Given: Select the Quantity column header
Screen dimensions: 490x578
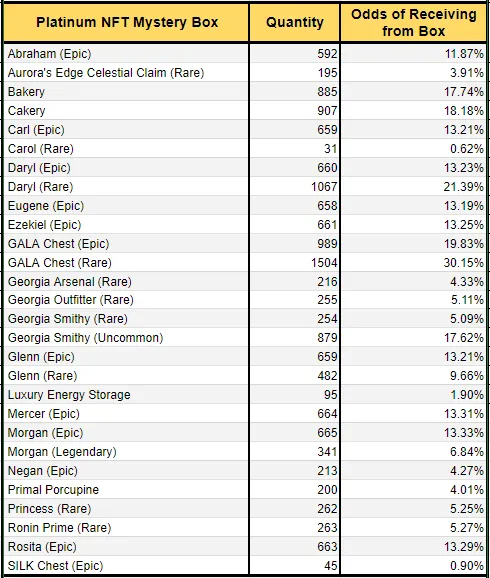Looking at the screenshot, I should coord(294,22).
